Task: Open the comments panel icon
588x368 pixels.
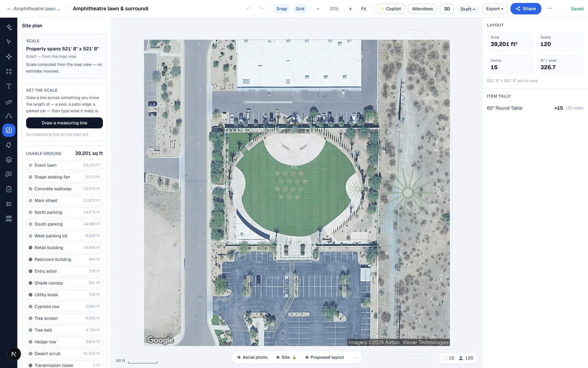Action: click(9, 174)
